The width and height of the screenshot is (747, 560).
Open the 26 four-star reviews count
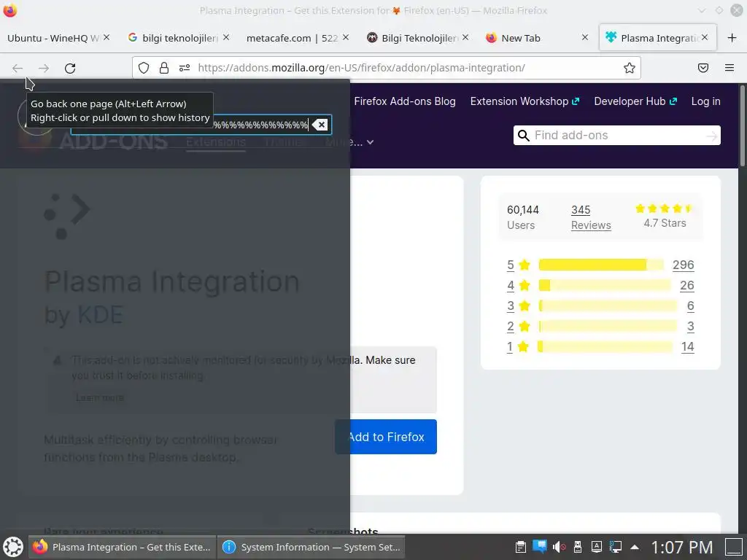686,285
